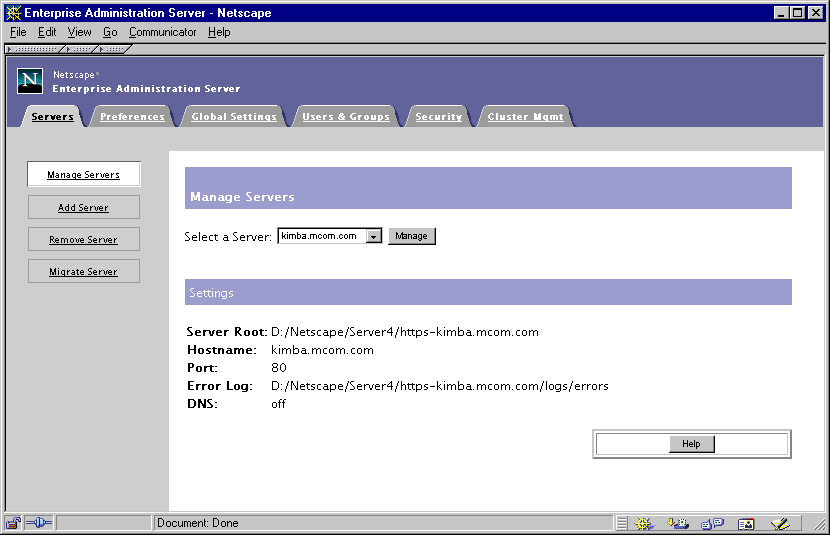Click the window resize grip corner

click(819, 524)
